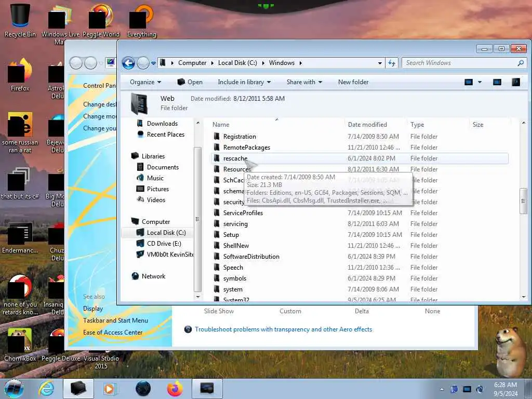
Task: Click the New folder button
Action: coord(353,82)
